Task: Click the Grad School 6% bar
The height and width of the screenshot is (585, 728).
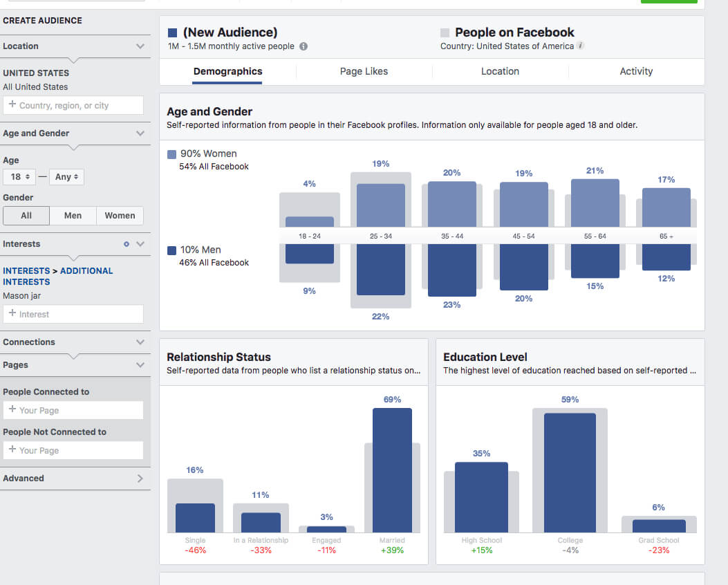Action: [659, 526]
